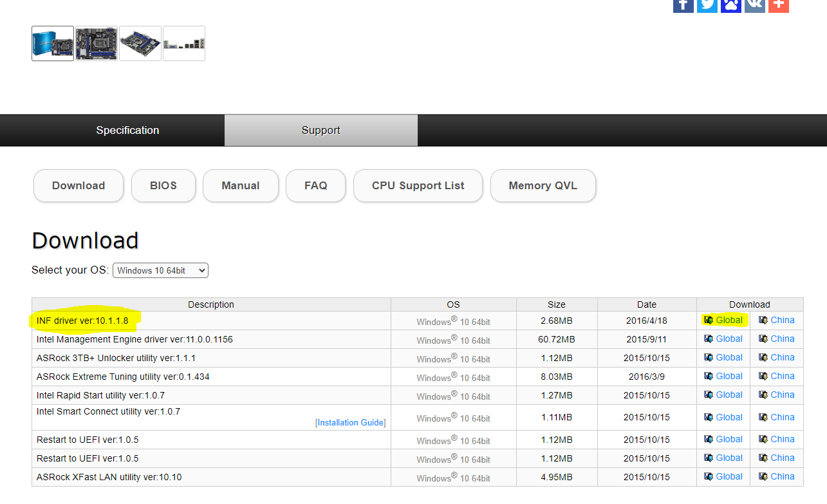
Task: Click Intel Rapid Start utility ver:1.0.7 text
Action: click(100, 395)
